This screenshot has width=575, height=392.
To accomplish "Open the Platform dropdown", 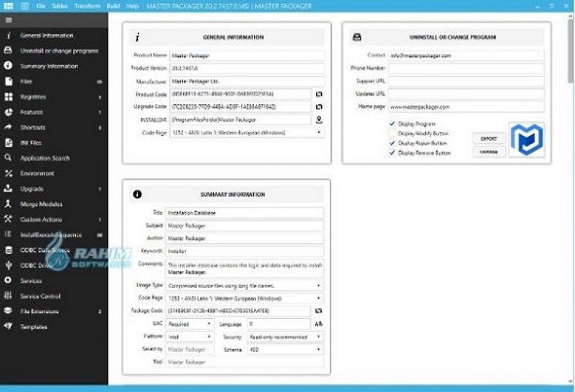I will tap(190, 337).
